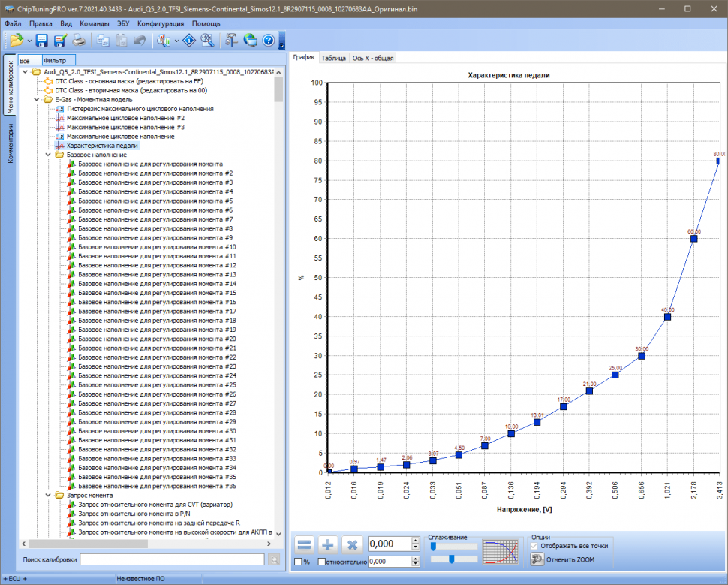Click the hammer and wrench settings icon
This screenshot has height=585, width=728.
[x=231, y=41]
